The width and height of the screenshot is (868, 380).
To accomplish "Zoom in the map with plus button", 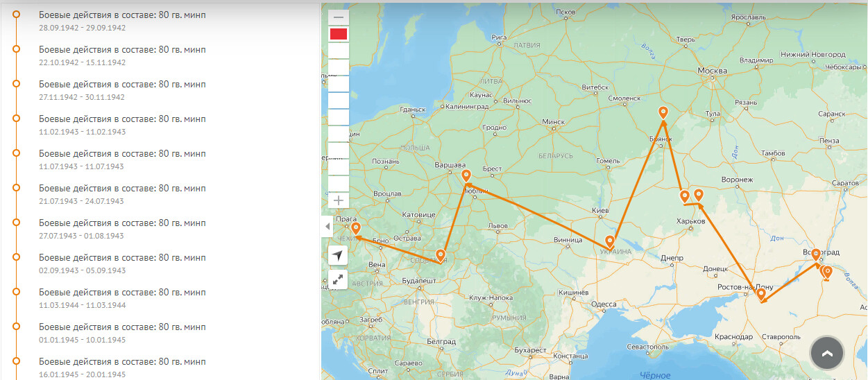I will coord(339,200).
